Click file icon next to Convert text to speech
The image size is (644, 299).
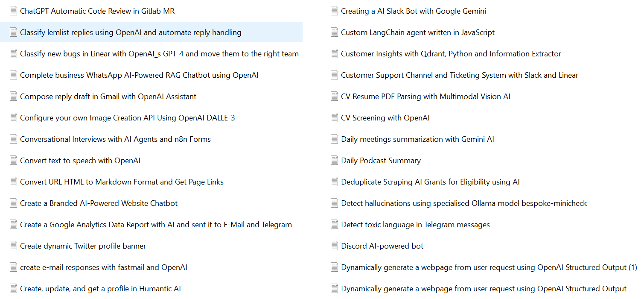(13, 161)
